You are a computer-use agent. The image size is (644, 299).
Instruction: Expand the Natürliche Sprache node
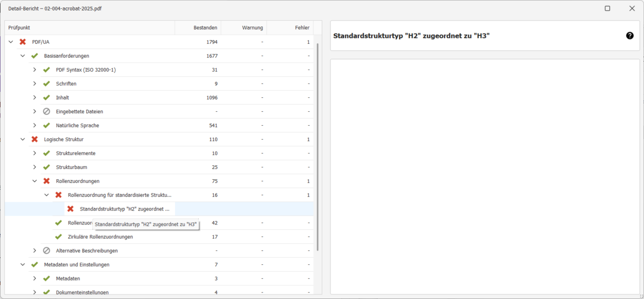35,126
